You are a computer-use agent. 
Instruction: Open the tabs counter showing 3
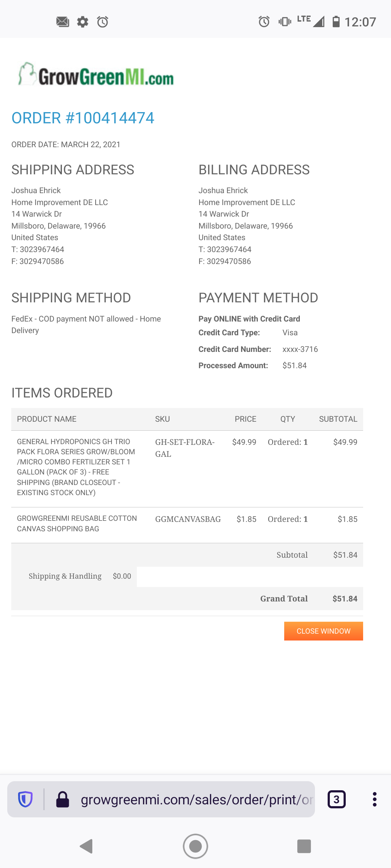tap(336, 799)
